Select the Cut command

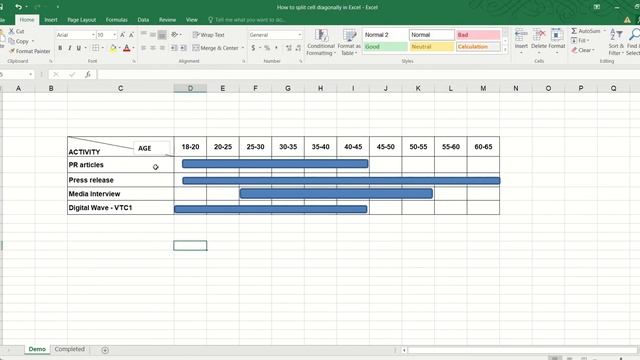[x=16, y=31]
